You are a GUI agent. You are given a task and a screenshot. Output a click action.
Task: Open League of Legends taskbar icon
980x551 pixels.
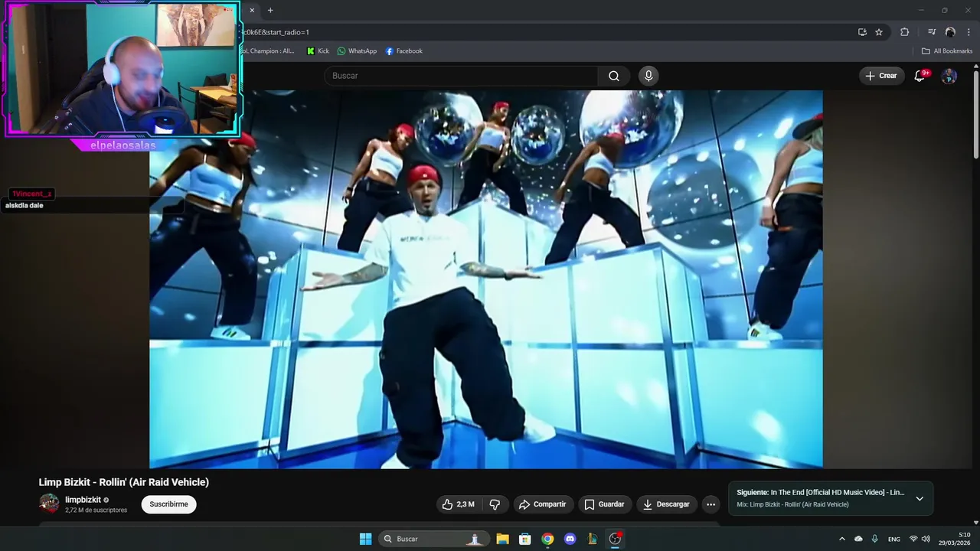coord(593,539)
